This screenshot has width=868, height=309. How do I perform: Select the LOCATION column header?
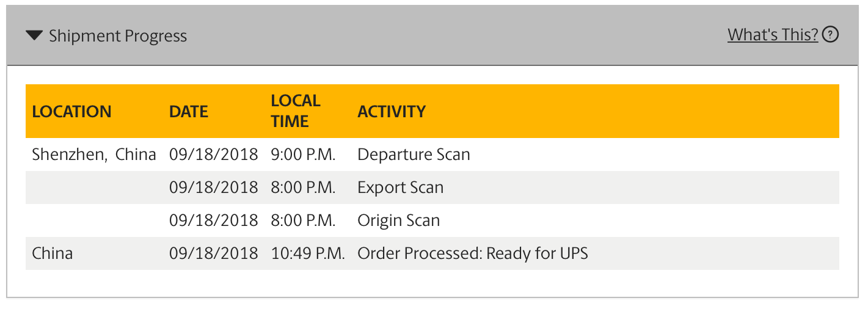[71, 112]
